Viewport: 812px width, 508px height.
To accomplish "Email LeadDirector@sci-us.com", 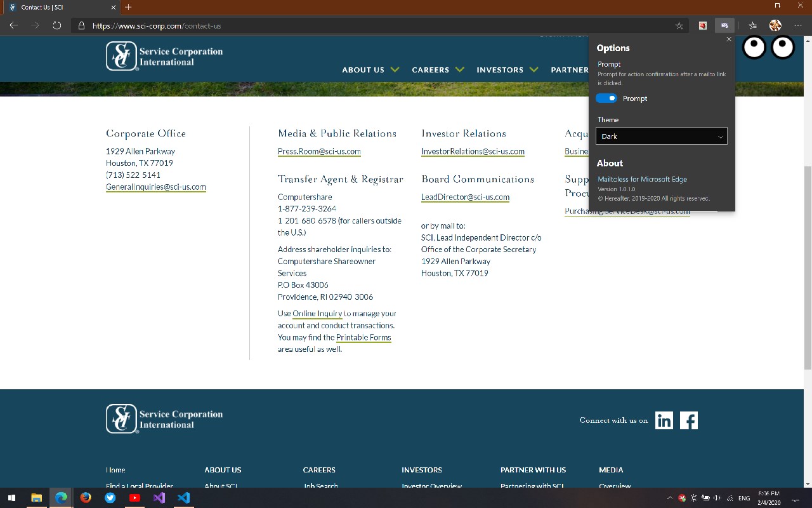I will [x=465, y=197].
